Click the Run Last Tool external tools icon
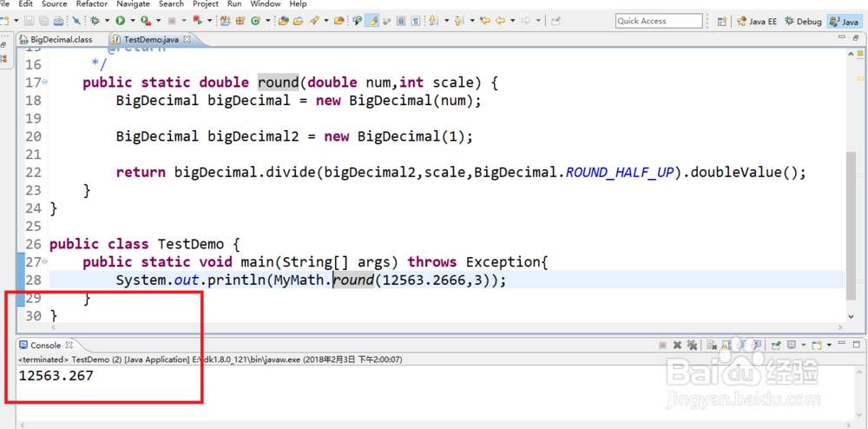Screen dimensions: 868x429 (146, 21)
